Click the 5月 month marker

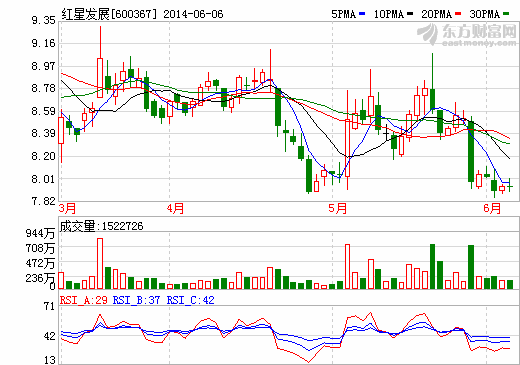338,209
